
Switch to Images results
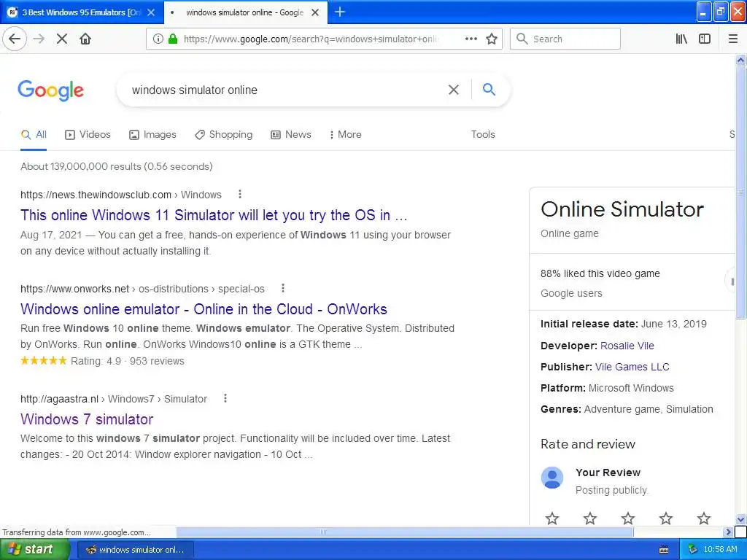(152, 135)
